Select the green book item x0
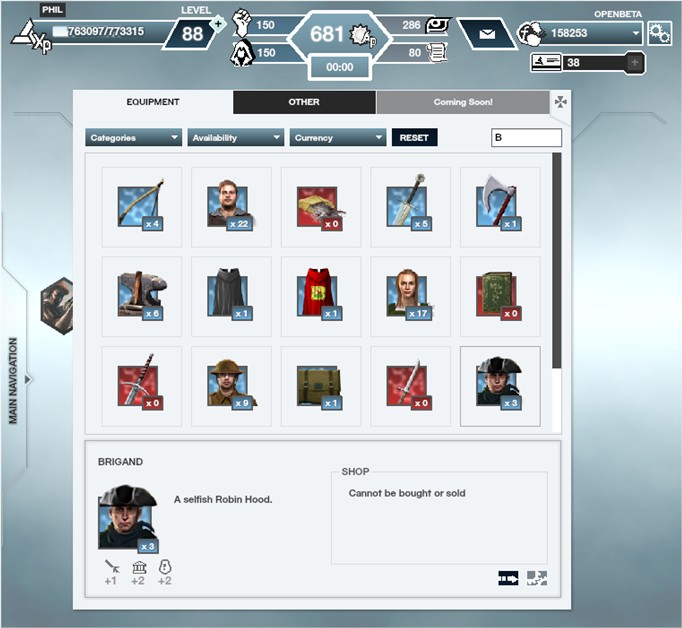 pos(500,297)
